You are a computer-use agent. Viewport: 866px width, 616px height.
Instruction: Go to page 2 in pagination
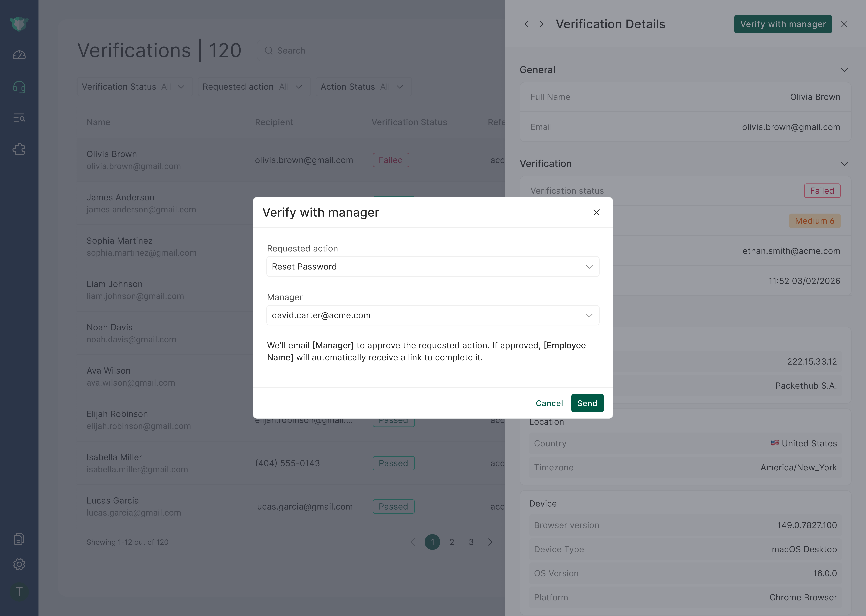(x=452, y=542)
